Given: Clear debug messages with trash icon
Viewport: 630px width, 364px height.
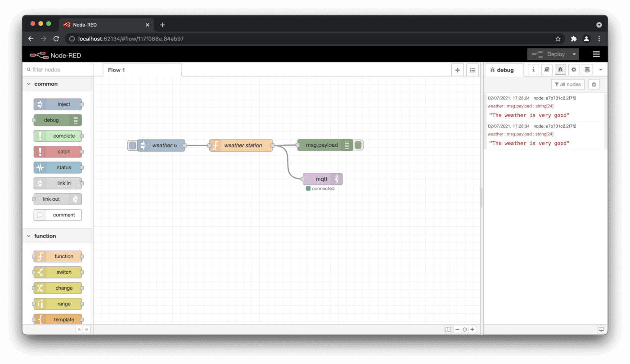Looking at the screenshot, I should point(594,85).
